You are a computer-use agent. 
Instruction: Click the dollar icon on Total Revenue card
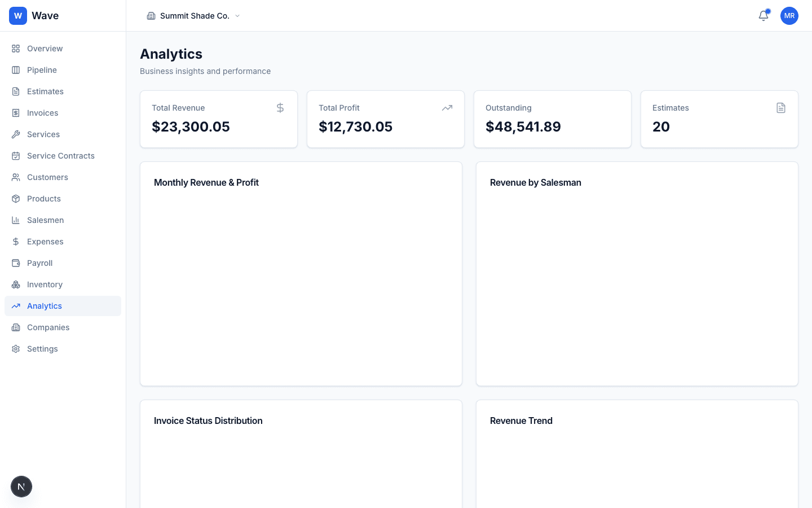tap(280, 107)
